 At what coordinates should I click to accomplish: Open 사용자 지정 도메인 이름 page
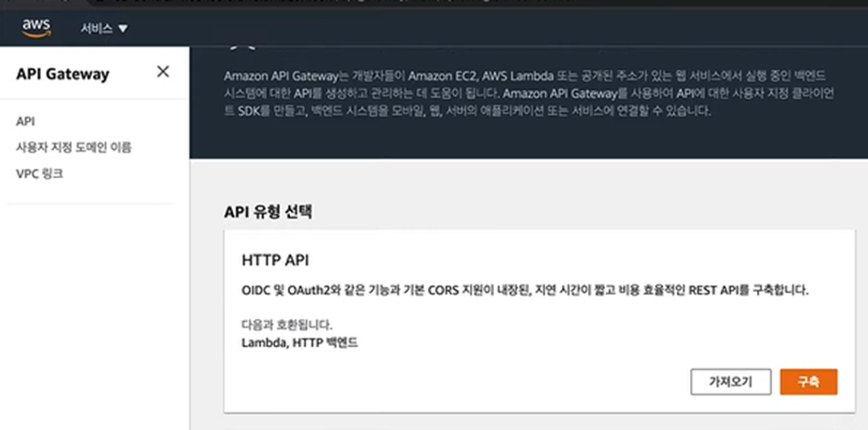[x=74, y=147]
